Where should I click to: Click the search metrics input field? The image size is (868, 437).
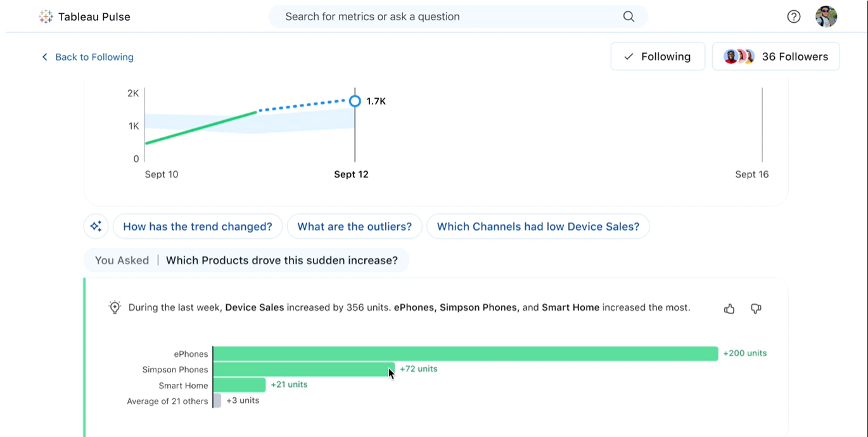(x=444, y=16)
